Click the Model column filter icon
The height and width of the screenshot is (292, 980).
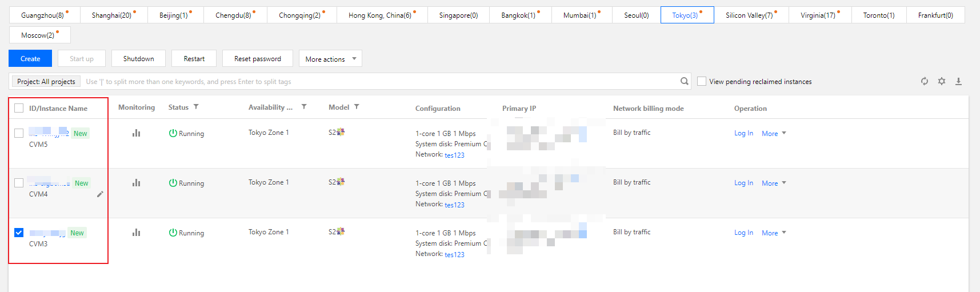click(357, 107)
